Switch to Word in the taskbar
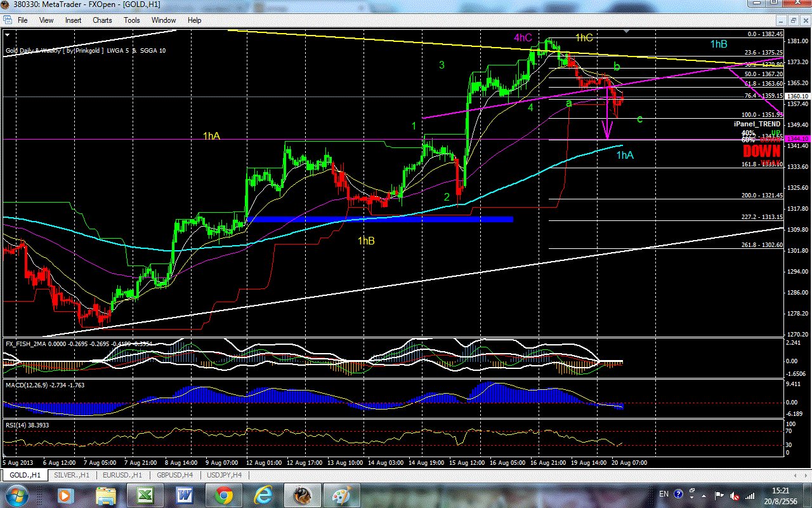 [185, 494]
